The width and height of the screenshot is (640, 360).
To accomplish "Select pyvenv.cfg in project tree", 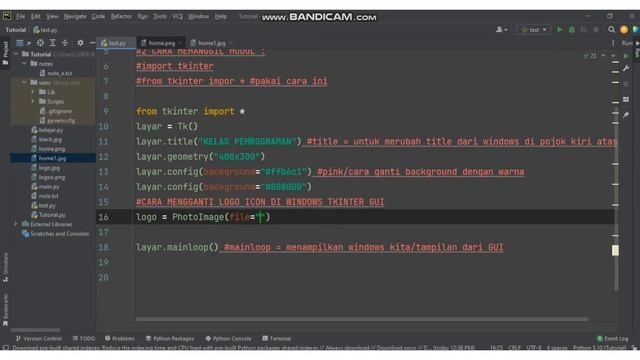I will click(x=57, y=120).
